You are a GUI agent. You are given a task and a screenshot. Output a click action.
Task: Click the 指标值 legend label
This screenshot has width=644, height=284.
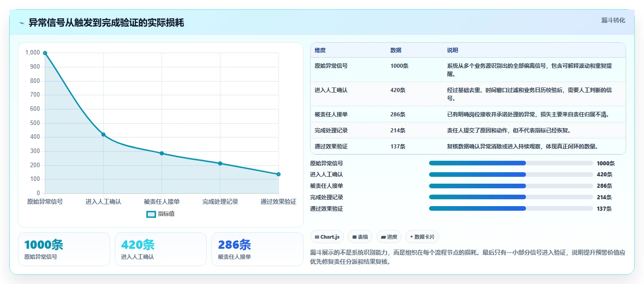tap(166, 214)
